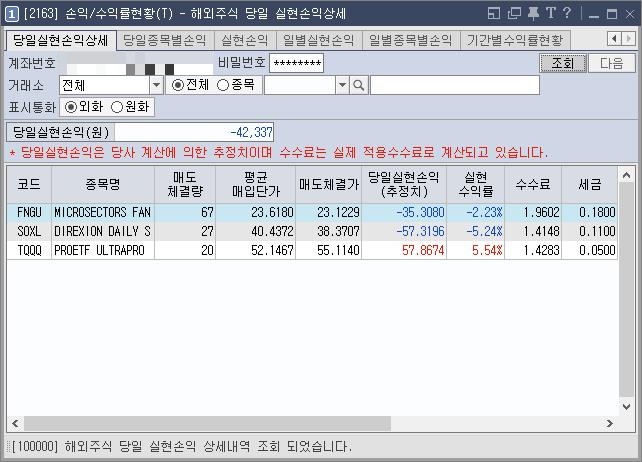Viewport: 642px width, 462px height.
Task: Click the 1.9602 fee cell
Action: pyautogui.click(x=533, y=212)
